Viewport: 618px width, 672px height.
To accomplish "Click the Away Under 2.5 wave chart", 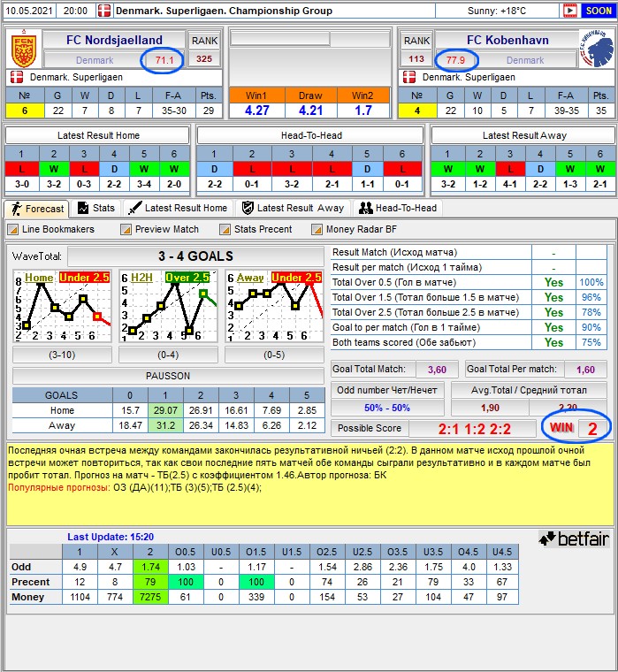I will [274, 306].
